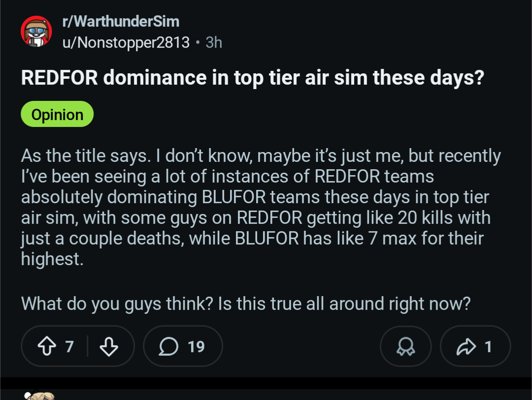Click the word "highest." in the post body
This screenshot has width=532, height=400.
pyautogui.click(x=52, y=258)
